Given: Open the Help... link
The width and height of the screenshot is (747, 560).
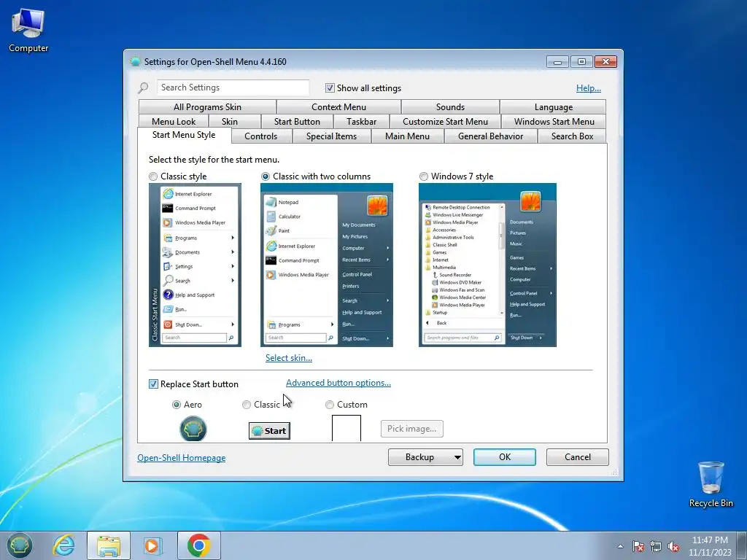Looking at the screenshot, I should [x=589, y=88].
